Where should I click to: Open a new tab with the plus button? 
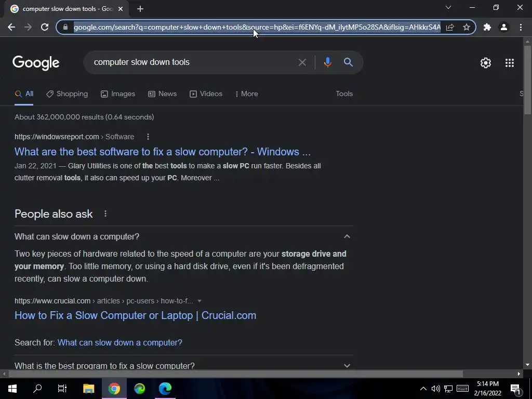(140, 9)
